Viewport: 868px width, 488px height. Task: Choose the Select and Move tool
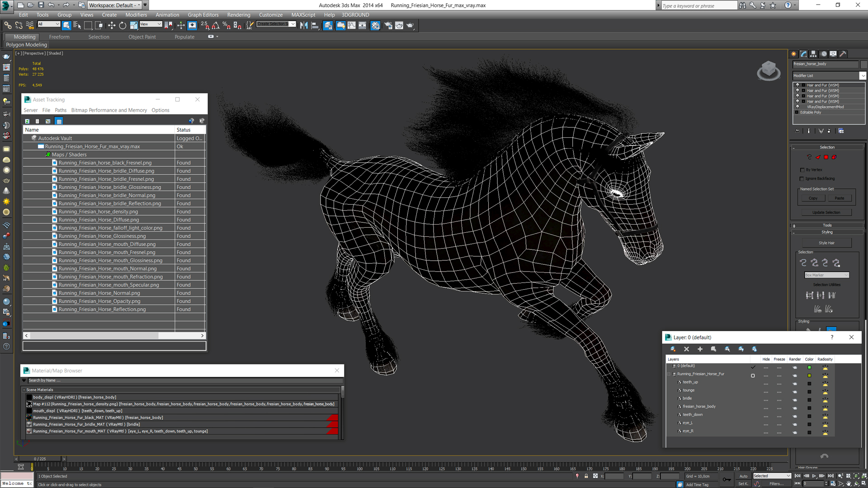(112, 25)
